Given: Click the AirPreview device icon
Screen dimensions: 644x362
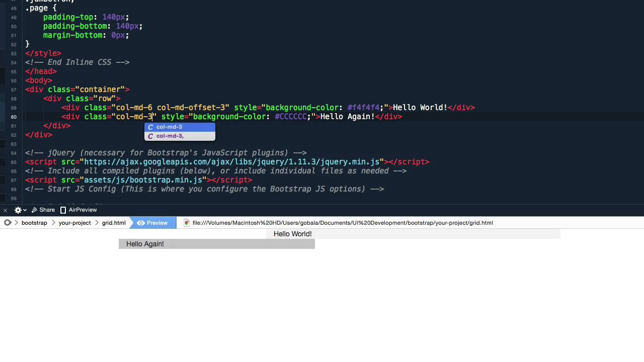Looking at the screenshot, I should (63, 210).
